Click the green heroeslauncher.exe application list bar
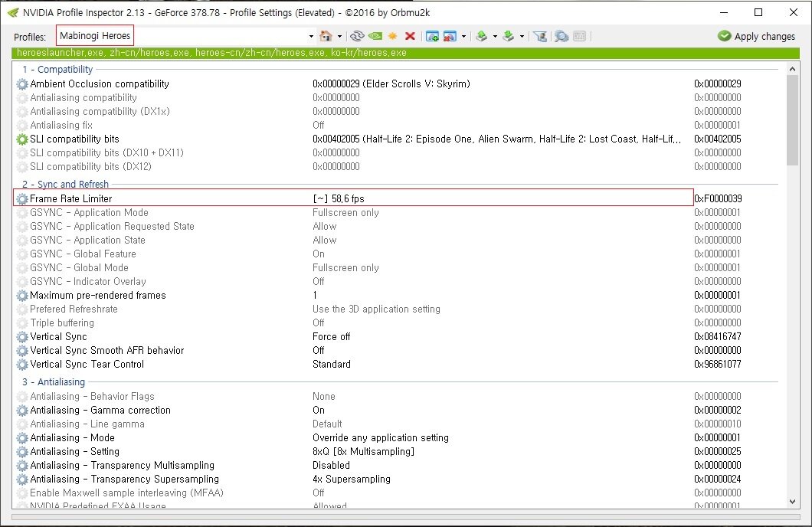Screen dimensions: 812x527 coord(405,53)
